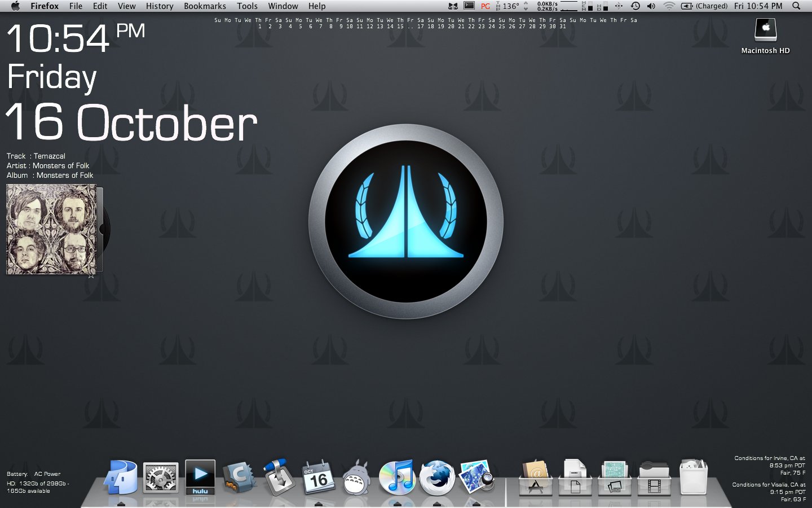Click the large 10:54 PM desktop clock
This screenshot has height=508, width=812.
click(x=76, y=38)
